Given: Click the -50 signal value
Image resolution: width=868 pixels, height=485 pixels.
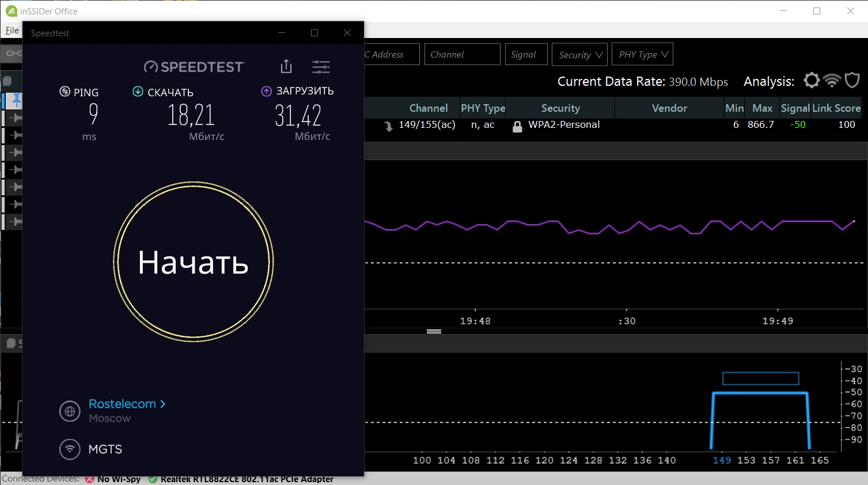Looking at the screenshot, I should pyautogui.click(x=798, y=124).
